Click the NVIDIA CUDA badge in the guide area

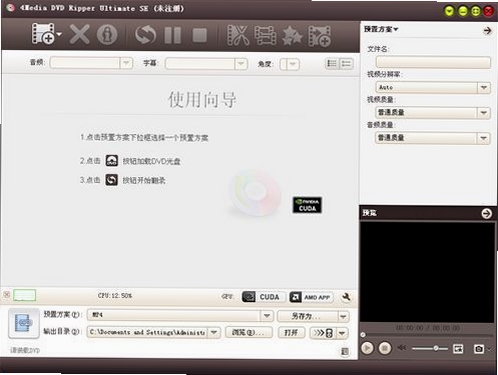point(307,205)
